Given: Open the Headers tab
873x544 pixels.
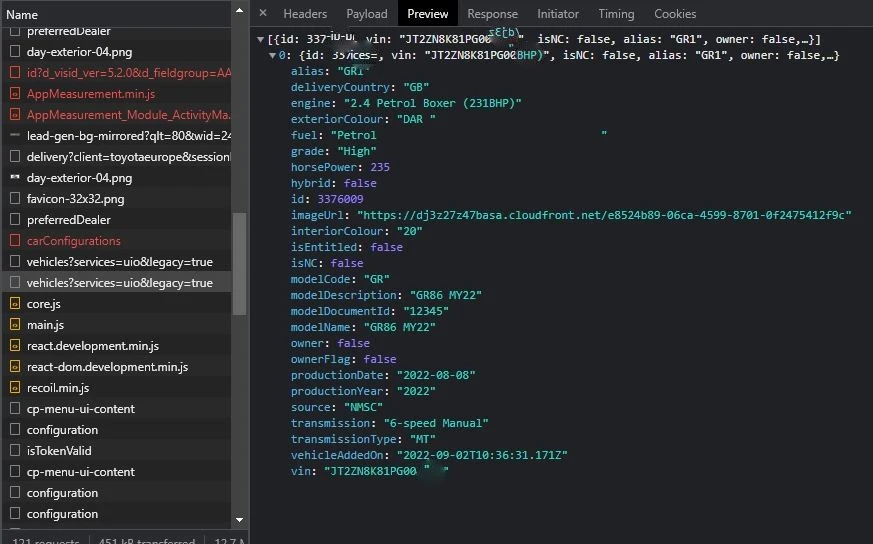Looking at the screenshot, I should pos(305,14).
